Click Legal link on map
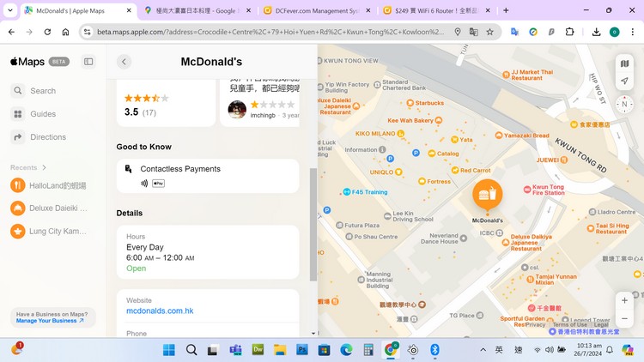Viewport: 644px width, 362px height. click(601, 324)
